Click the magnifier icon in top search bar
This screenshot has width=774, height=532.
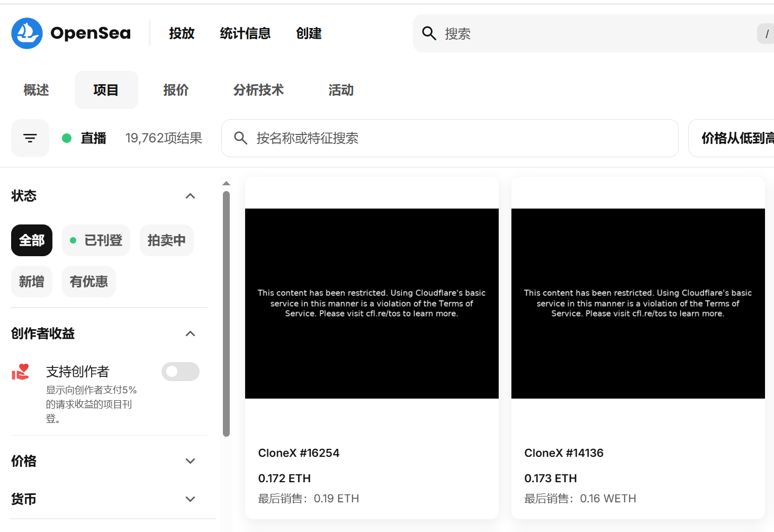click(x=429, y=33)
